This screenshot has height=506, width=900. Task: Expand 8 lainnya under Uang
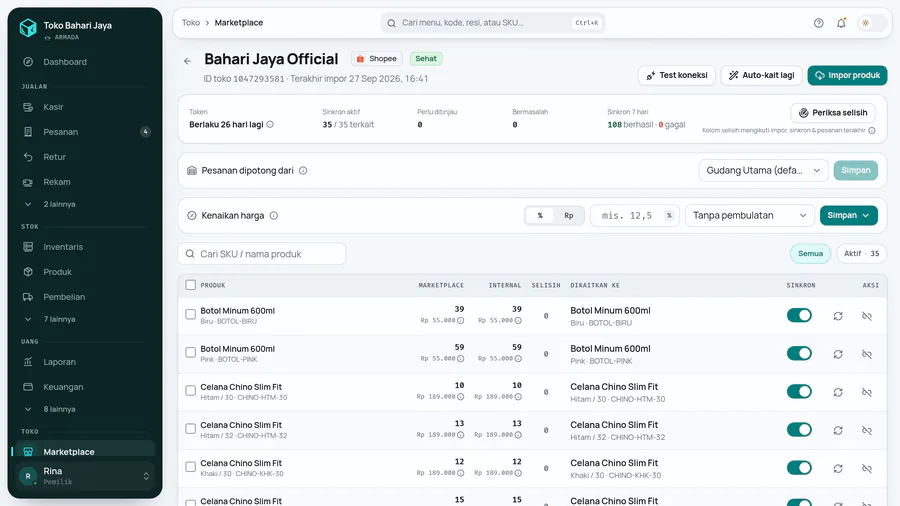tap(59, 409)
